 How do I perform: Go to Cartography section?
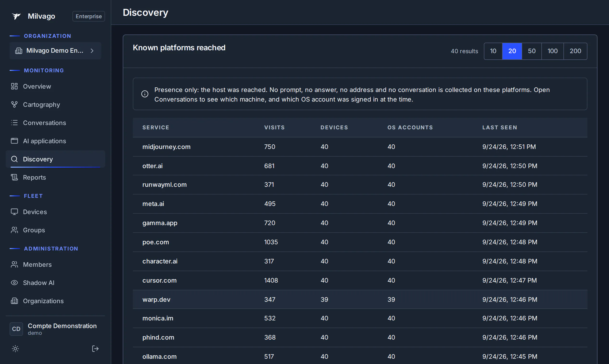[55, 104]
